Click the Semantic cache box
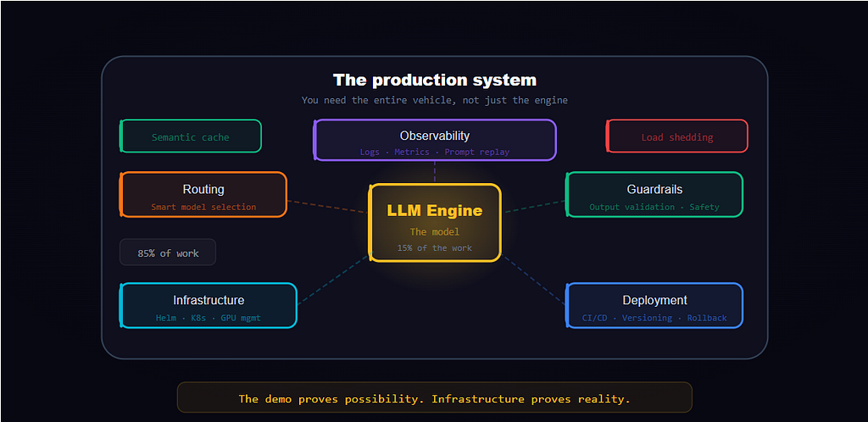The height and width of the screenshot is (422, 868). (x=191, y=136)
